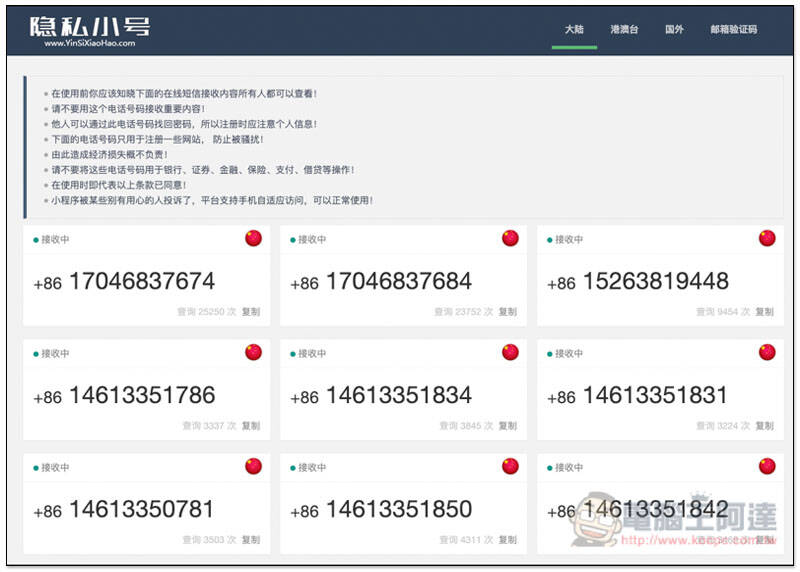Click 接收中 status on 14613351831 card
This screenshot has width=800, height=572.
[x=565, y=353]
